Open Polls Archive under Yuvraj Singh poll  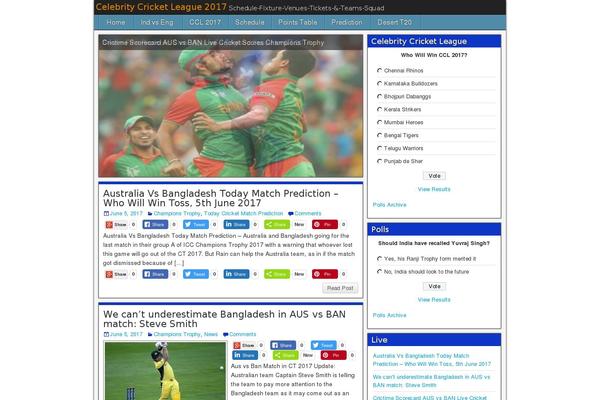tap(390, 315)
